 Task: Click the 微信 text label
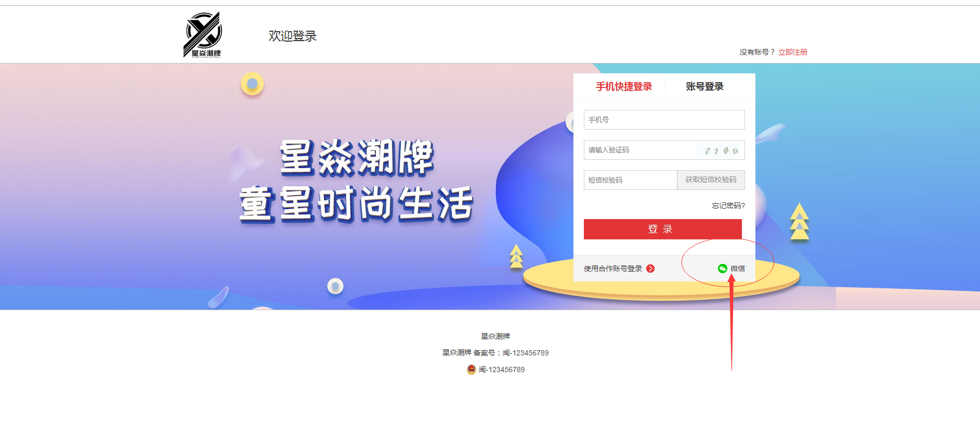pyautogui.click(x=738, y=269)
